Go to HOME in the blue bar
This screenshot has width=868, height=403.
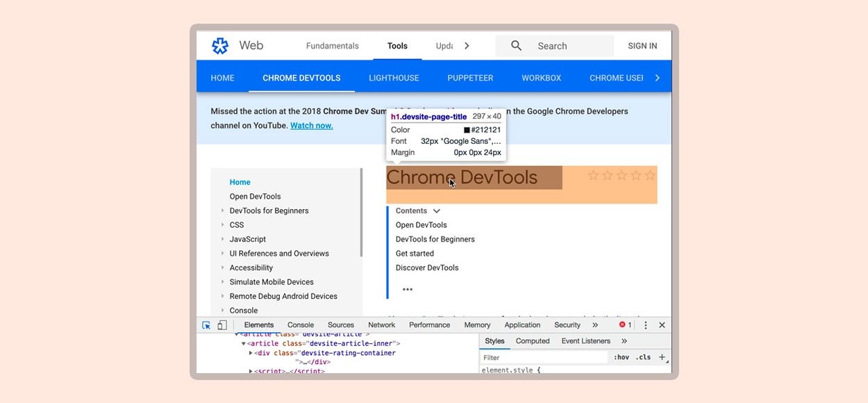point(222,78)
